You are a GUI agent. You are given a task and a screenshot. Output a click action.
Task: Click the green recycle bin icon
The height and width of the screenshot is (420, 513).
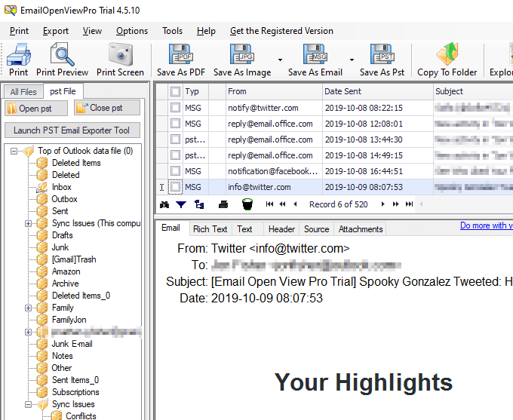tap(247, 204)
